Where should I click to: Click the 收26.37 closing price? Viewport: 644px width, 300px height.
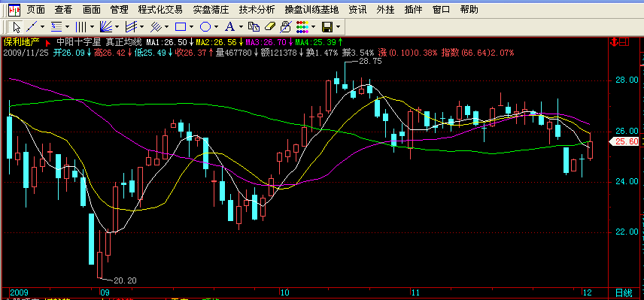pyautogui.click(x=190, y=53)
